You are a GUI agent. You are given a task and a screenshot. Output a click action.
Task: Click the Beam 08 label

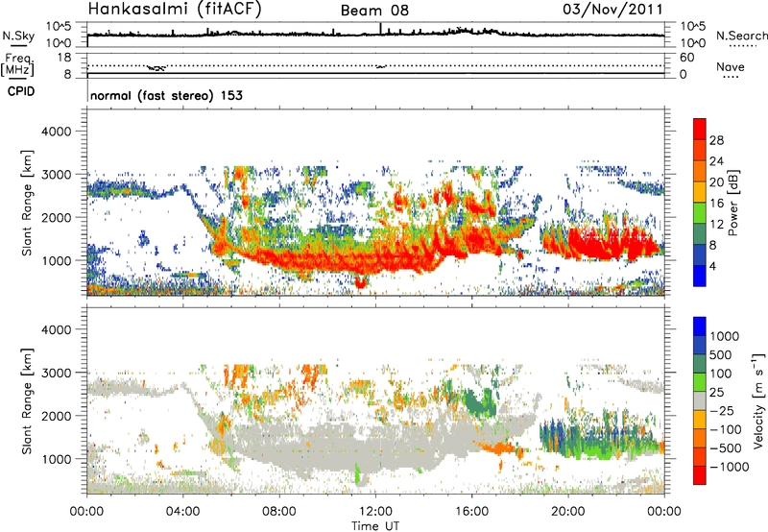point(374,11)
